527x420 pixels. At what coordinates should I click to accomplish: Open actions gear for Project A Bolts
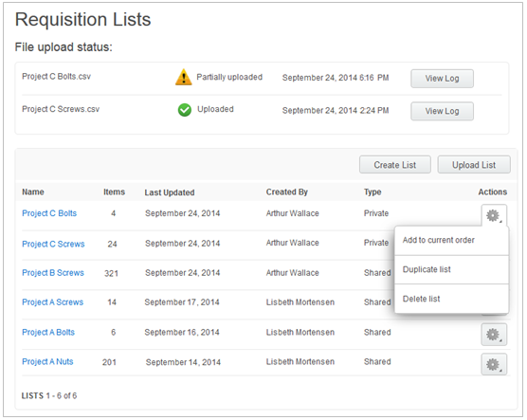pyautogui.click(x=494, y=335)
